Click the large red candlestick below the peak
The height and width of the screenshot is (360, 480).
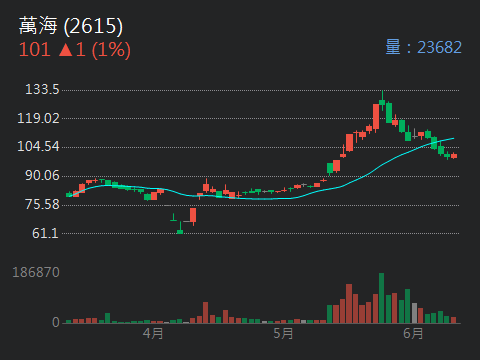pyautogui.click(x=376, y=116)
